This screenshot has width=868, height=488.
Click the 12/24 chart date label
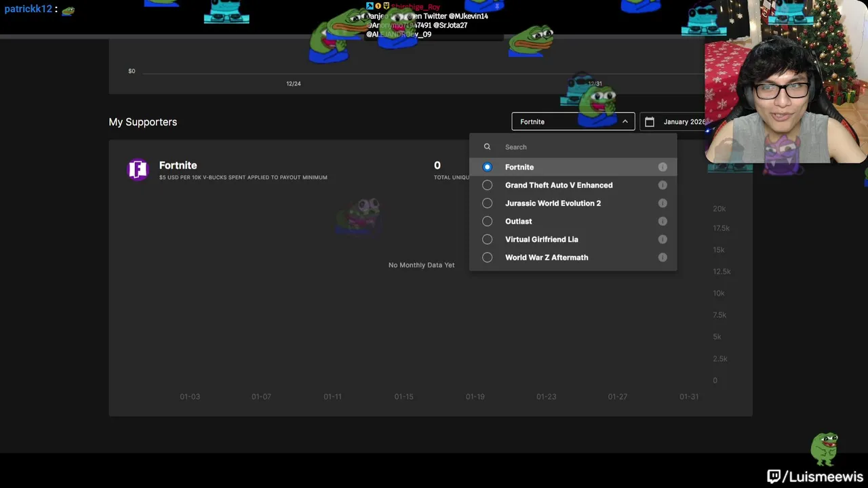293,83
